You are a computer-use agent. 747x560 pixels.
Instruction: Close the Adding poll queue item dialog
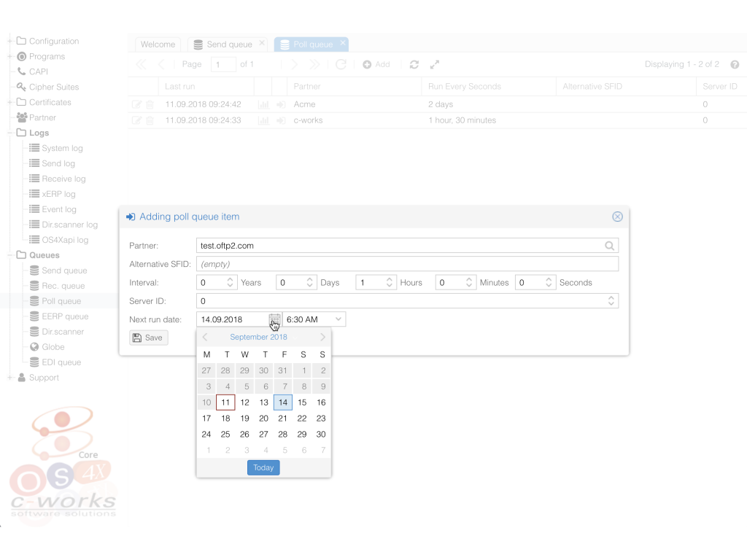(x=617, y=217)
